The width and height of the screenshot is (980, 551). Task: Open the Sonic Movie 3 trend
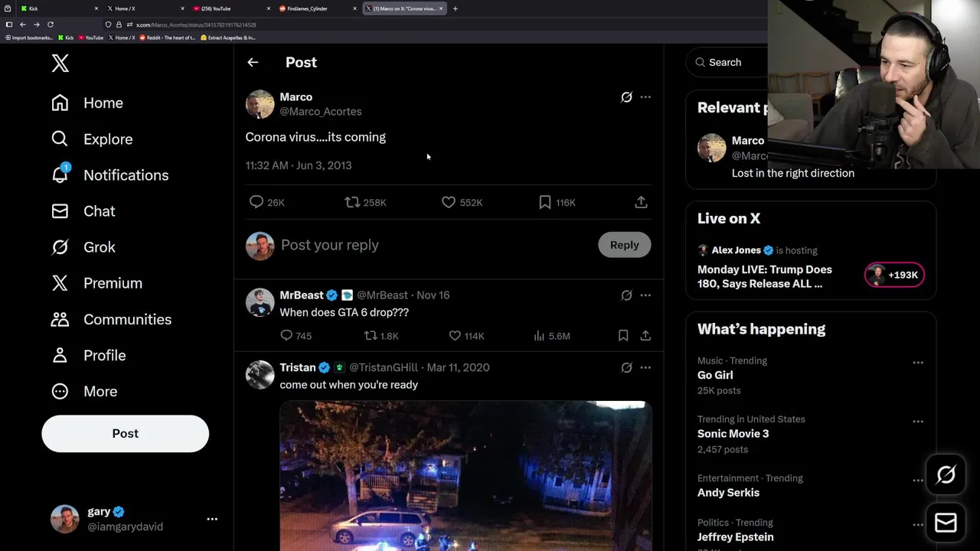[x=733, y=433]
